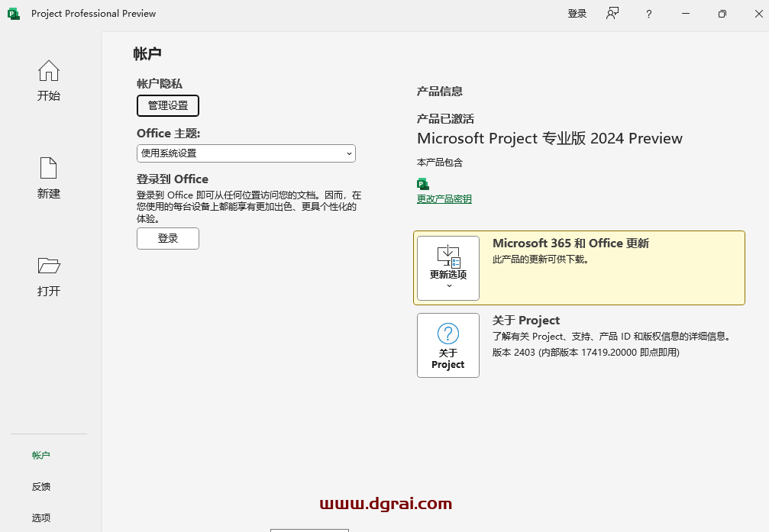The image size is (769, 532).
Task: Minimize the Project window
Action: pos(686,14)
